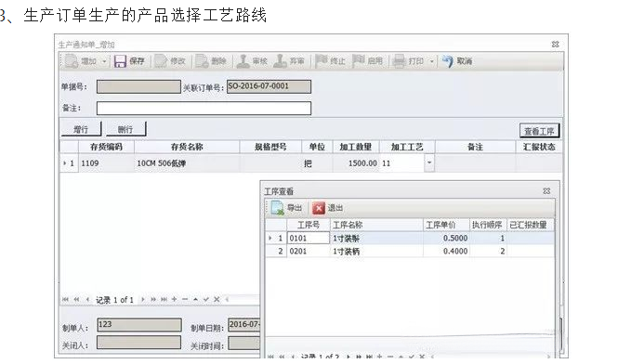Click the first-record navigator icon in main grid
The image size is (631, 364).
(x=66, y=300)
